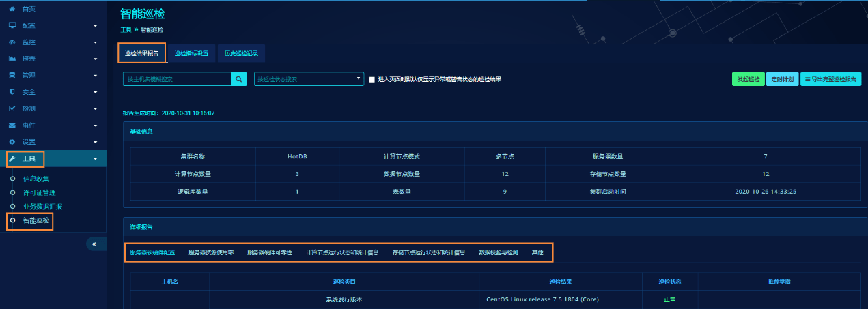
Task: Click the 主机名 column header
Action: (169, 281)
